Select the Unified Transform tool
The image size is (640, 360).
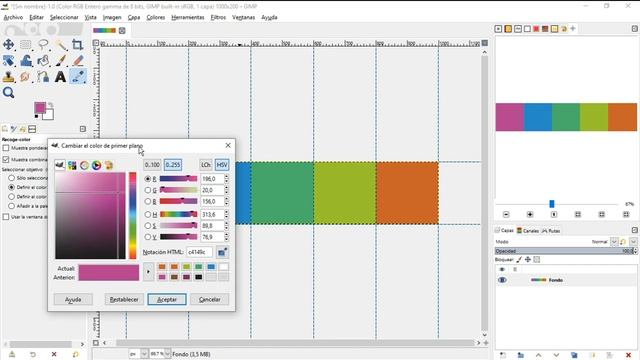(8, 61)
